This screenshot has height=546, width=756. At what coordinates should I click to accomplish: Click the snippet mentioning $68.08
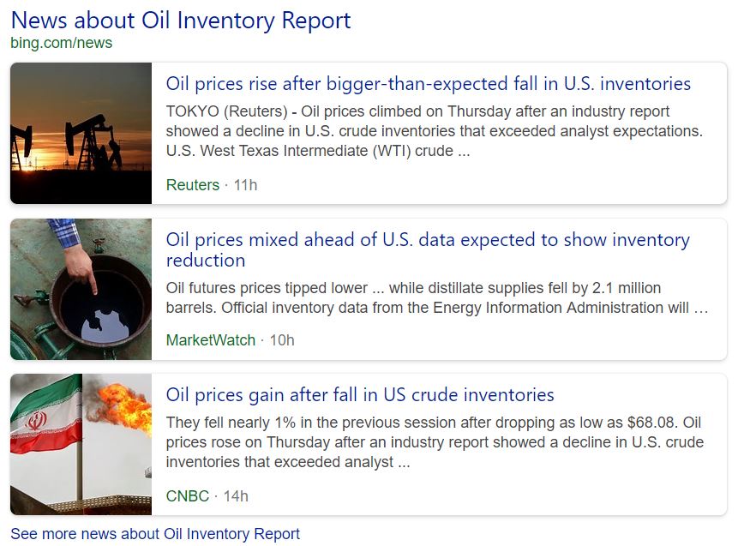(433, 442)
